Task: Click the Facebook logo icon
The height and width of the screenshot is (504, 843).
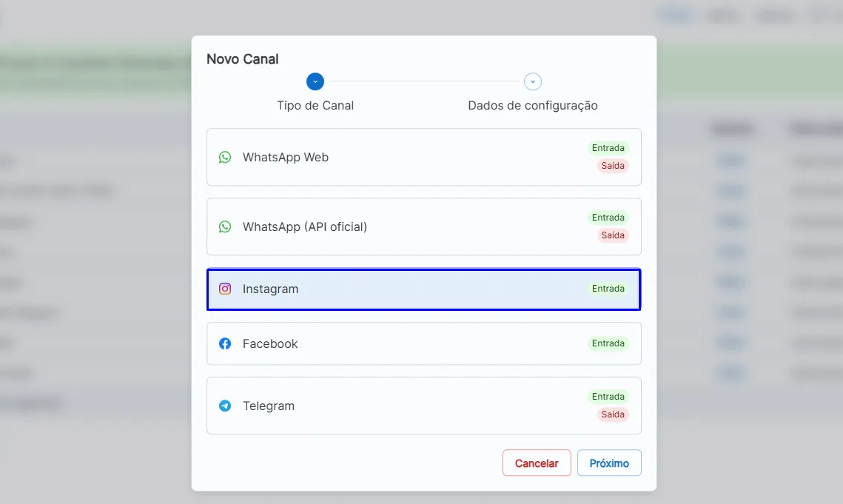Action: [x=225, y=343]
